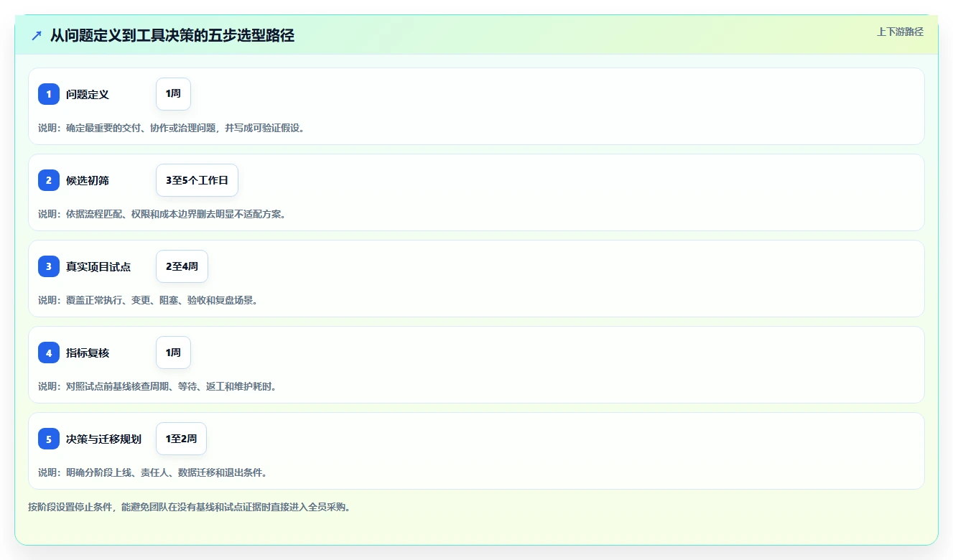Click the description starting 确定最重要的交付

tap(171, 128)
